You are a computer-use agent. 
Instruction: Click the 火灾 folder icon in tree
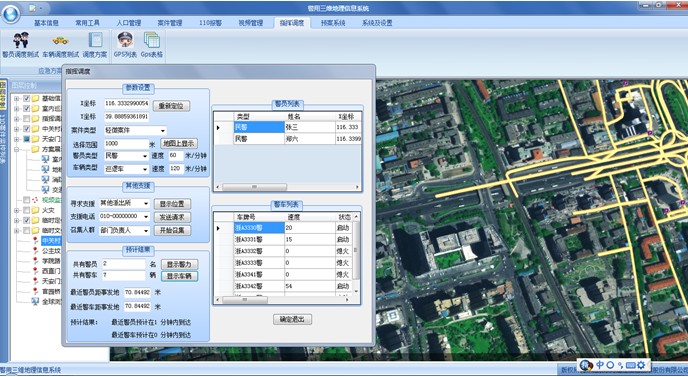(35, 210)
